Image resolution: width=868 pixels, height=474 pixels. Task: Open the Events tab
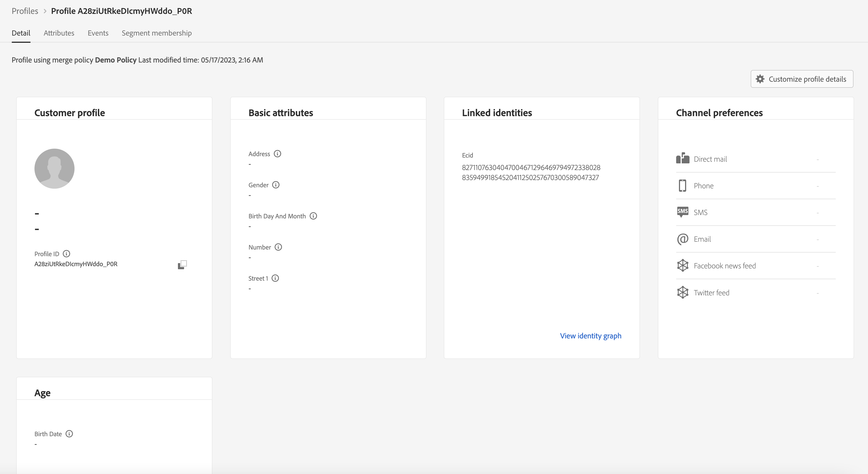98,33
